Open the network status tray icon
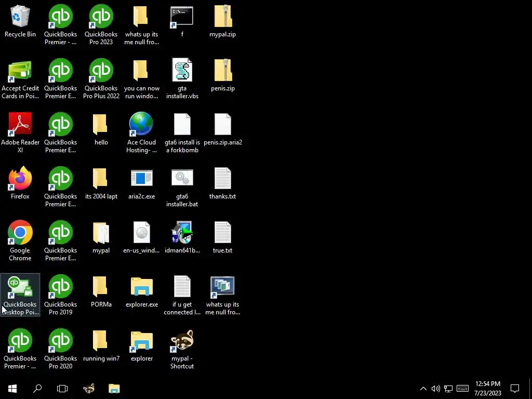The width and height of the screenshot is (532, 399). tap(448, 389)
